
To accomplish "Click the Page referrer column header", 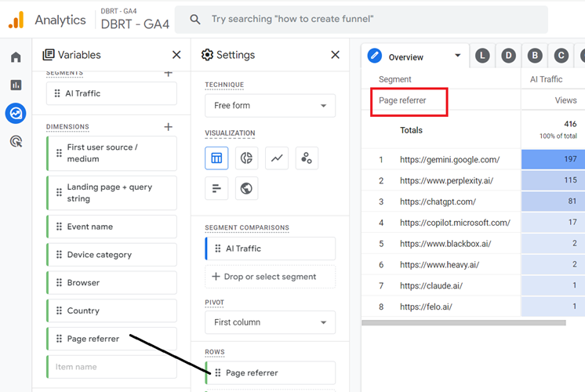I will tap(402, 100).
